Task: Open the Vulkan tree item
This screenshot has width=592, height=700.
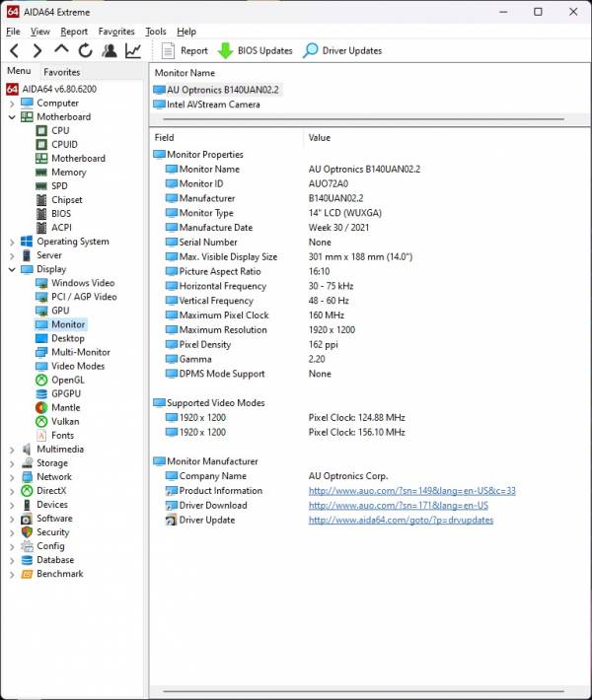Action: click(65, 421)
